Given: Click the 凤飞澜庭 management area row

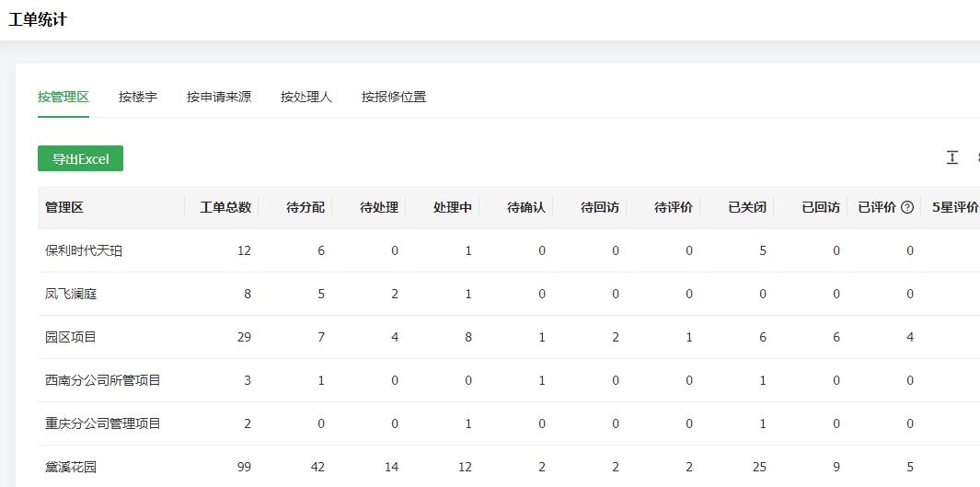Looking at the screenshot, I should [x=71, y=294].
